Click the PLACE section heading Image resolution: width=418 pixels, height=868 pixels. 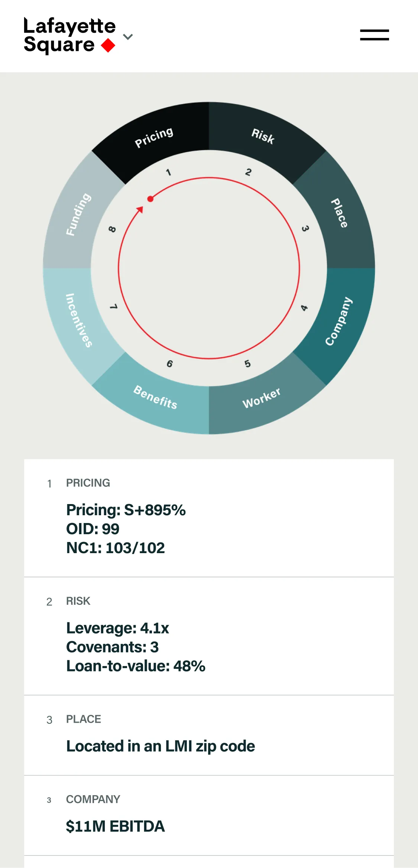click(84, 719)
